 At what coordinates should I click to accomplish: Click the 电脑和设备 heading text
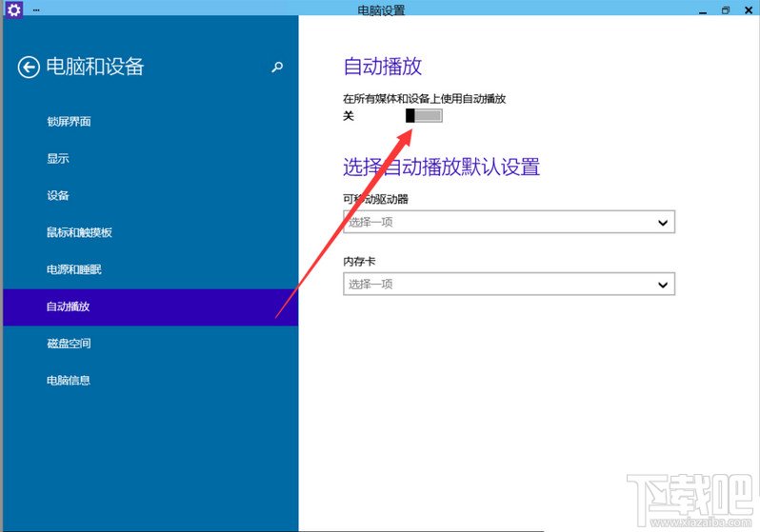(x=95, y=67)
